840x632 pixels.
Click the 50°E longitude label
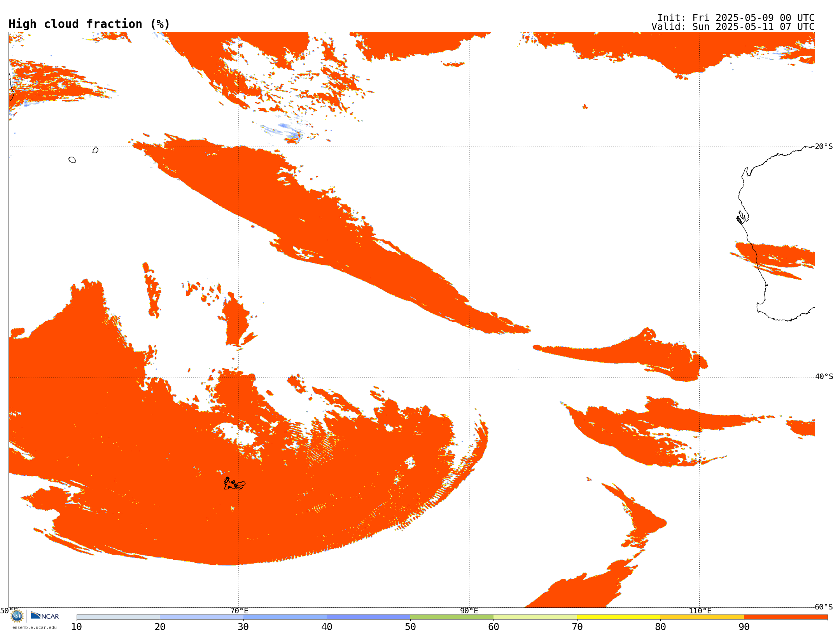(x=9, y=611)
